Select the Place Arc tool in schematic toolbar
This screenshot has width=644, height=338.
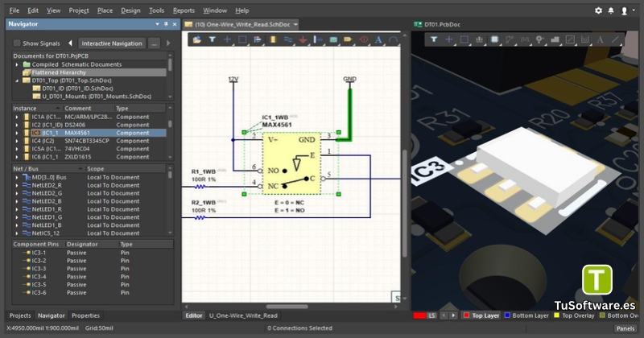click(x=393, y=40)
